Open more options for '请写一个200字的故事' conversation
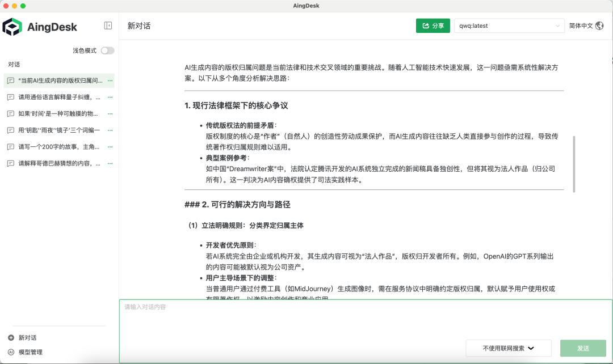Screen dimensions: 613x364 110,147
